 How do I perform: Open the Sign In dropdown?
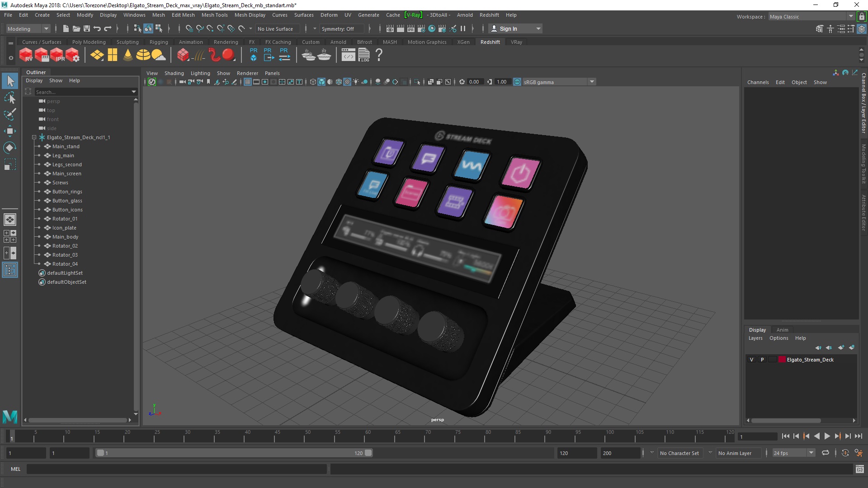click(x=515, y=28)
